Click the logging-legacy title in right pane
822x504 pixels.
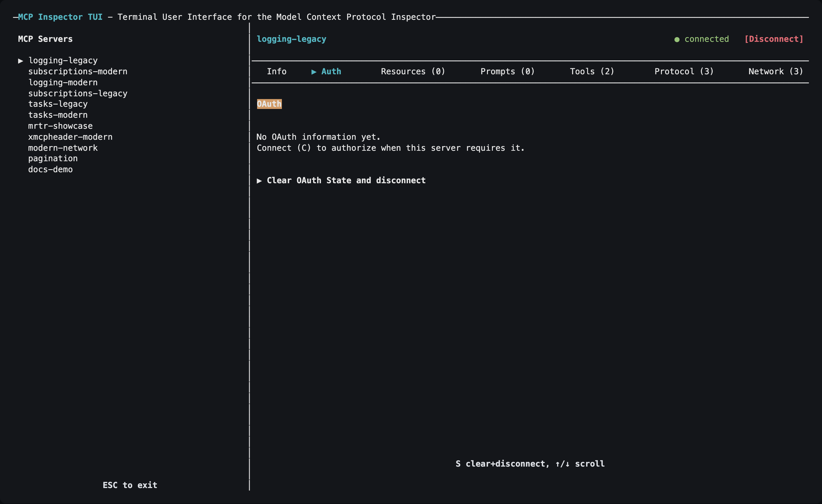(291, 39)
